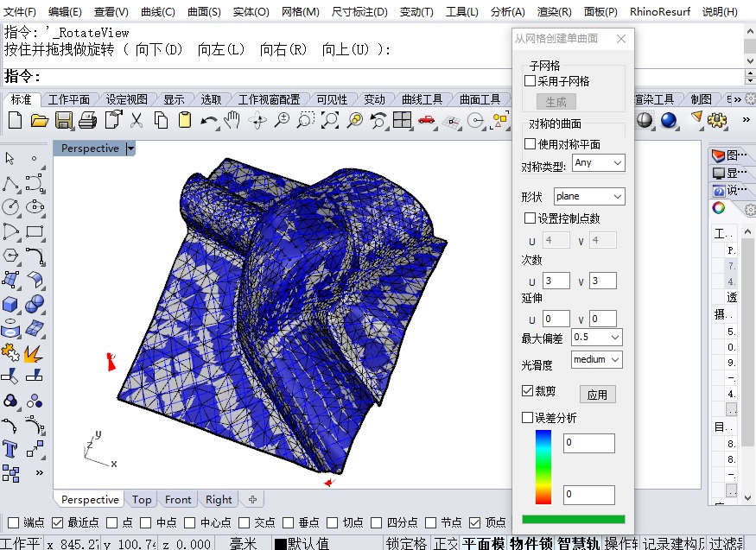Open the 形状 plane dropdown
756x550 pixels.
pos(589,197)
